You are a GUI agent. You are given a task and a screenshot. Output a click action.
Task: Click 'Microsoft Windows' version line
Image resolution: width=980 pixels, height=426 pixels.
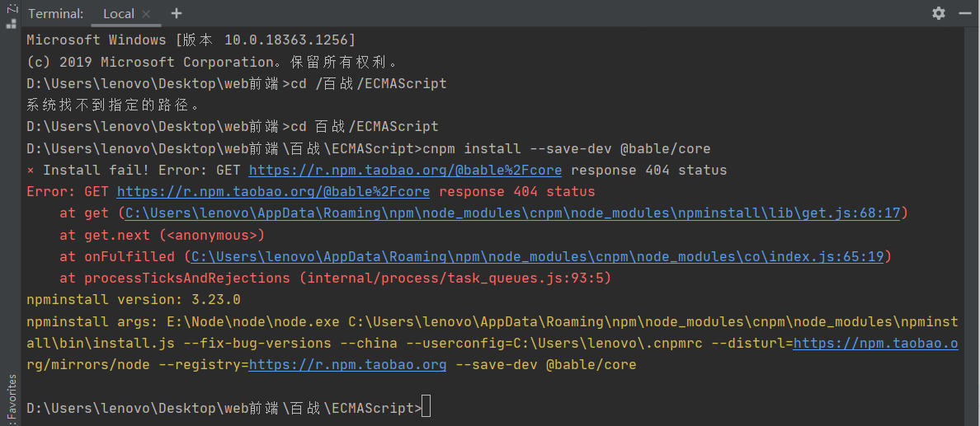(x=191, y=40)
